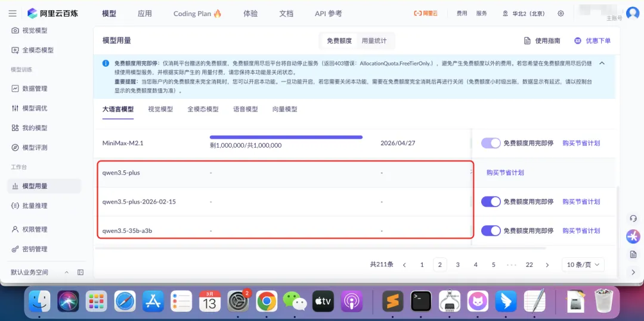Open the API 参考 navigation item
Image resolution: width=644 pixels, height=321 pixels.
328,14
